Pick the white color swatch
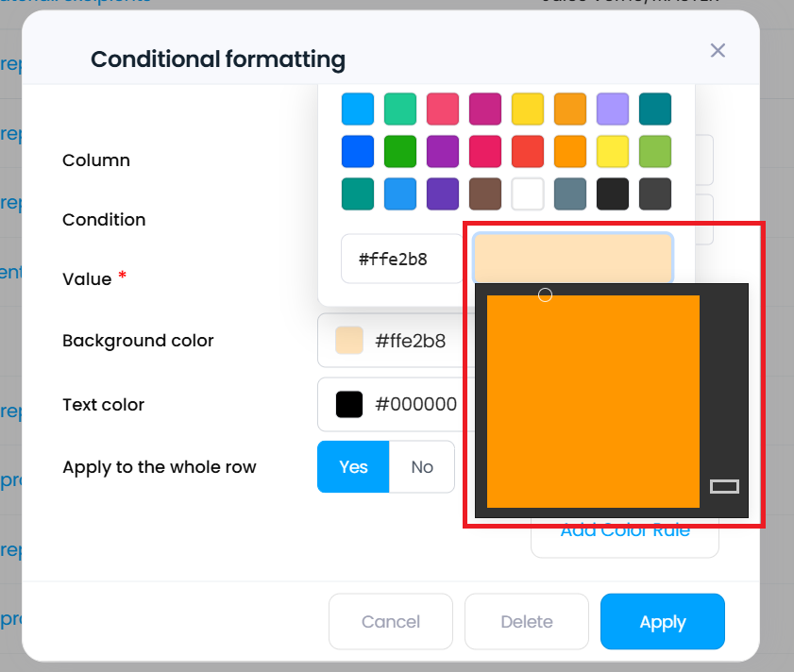The image size is (794, 672). pos(528,193)
